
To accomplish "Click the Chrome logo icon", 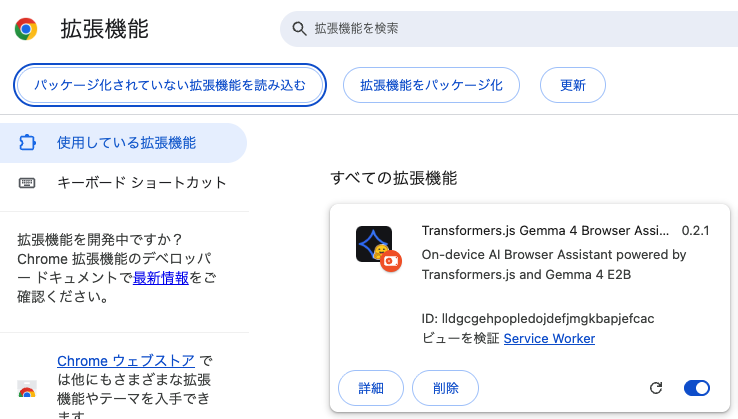I will pos(26,29).
